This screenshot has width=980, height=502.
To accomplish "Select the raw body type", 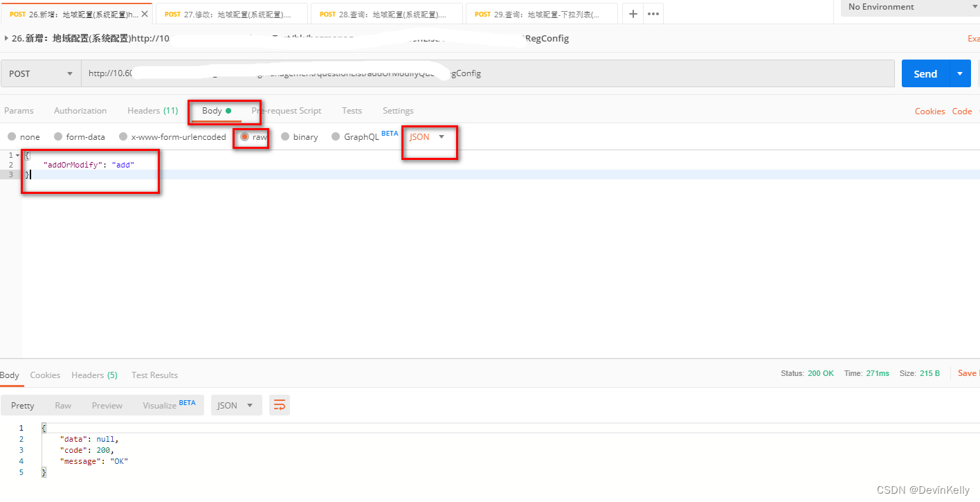I will click(253, 137).
